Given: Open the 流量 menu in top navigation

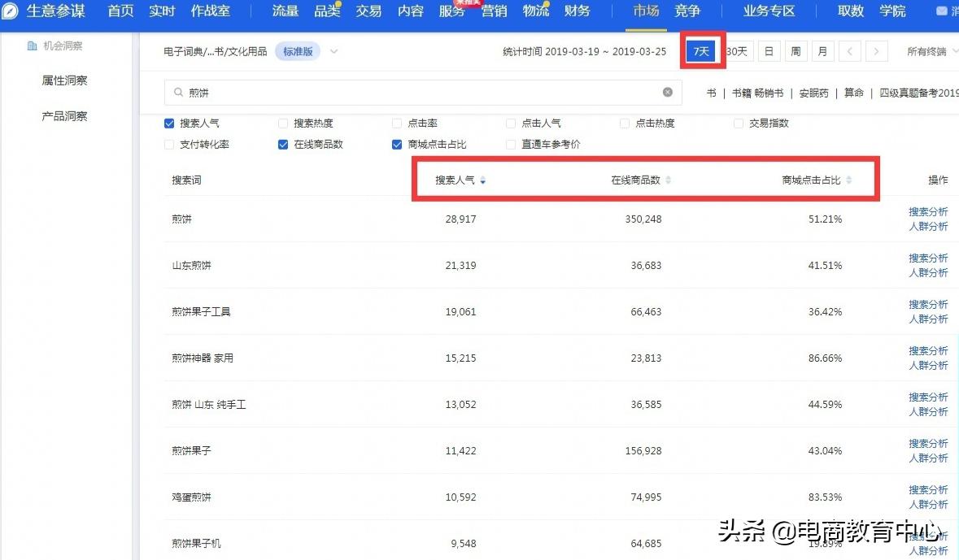Looking at the screenshot, I should tap(285, 11).
